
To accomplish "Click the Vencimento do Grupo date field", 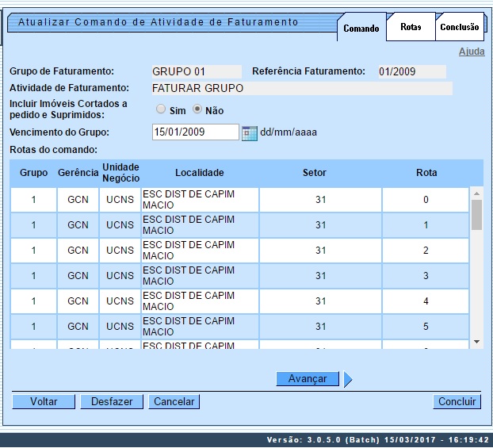I will point(195,132).
